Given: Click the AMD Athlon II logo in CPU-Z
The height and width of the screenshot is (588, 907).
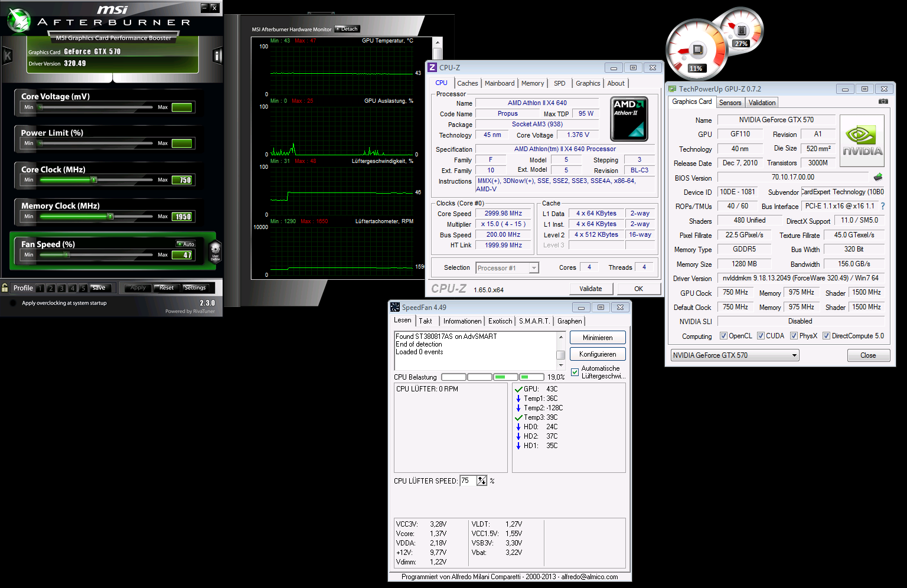Looking at the screenshot, I should point(629,118).
